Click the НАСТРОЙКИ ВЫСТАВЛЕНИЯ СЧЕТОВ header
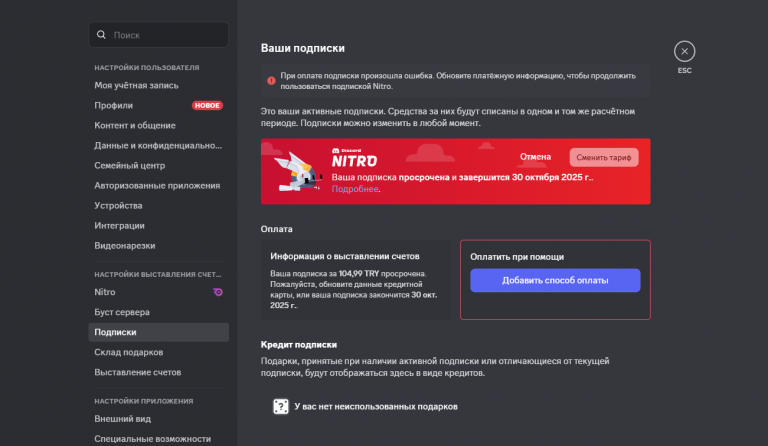Image resolution: width=768 pixels, height=446 pixels. pyautogui.click(x=158, y=275)
